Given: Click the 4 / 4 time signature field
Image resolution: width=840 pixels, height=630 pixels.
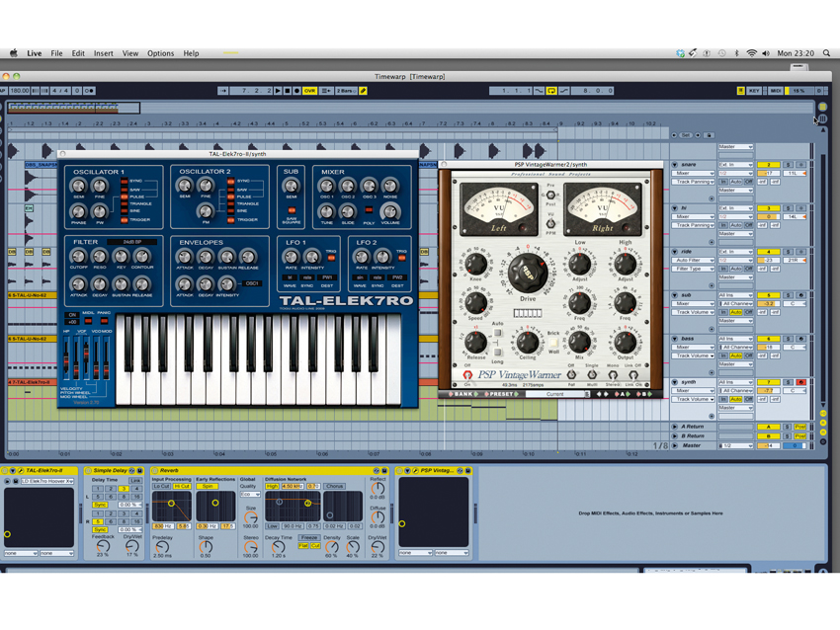Looking at the screenshot, I should click(60, 91).
